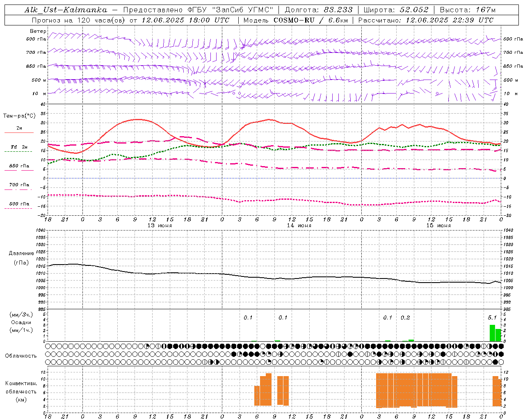This screenshot has width=525, height=420.
Task: Click the '(гПа)' unit under Давление
Action: tap(21, 263)
